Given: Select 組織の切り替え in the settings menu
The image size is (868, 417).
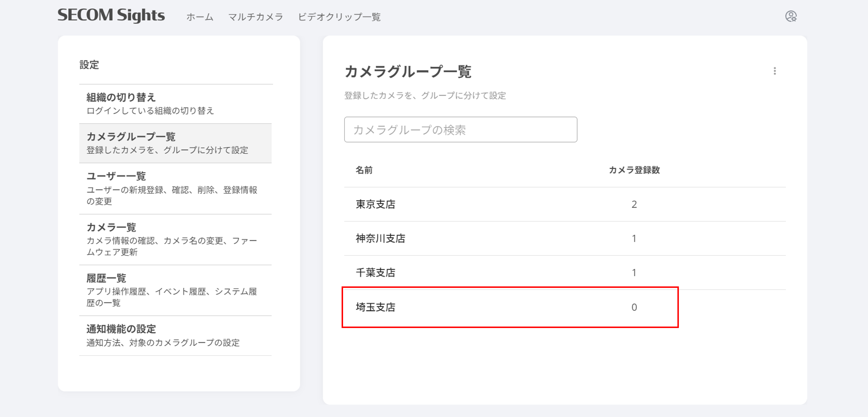Looking at the screenshot, I should (x=175, y=104).
